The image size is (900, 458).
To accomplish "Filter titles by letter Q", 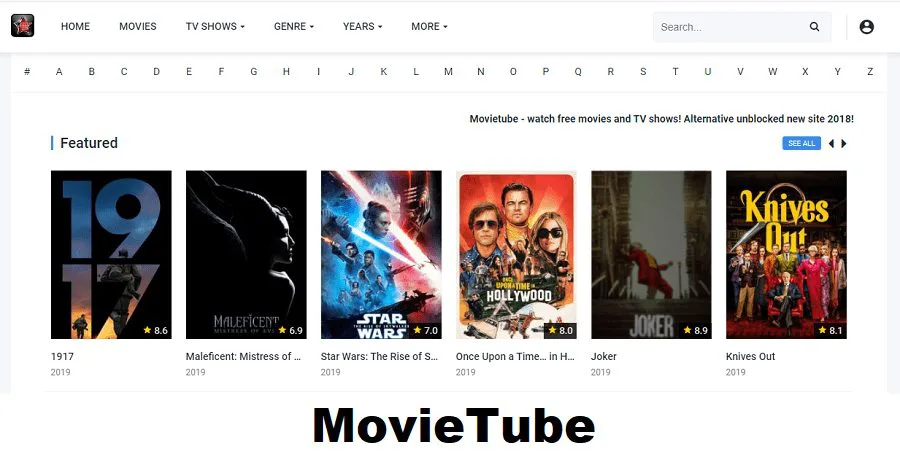I will coord(578,72).
